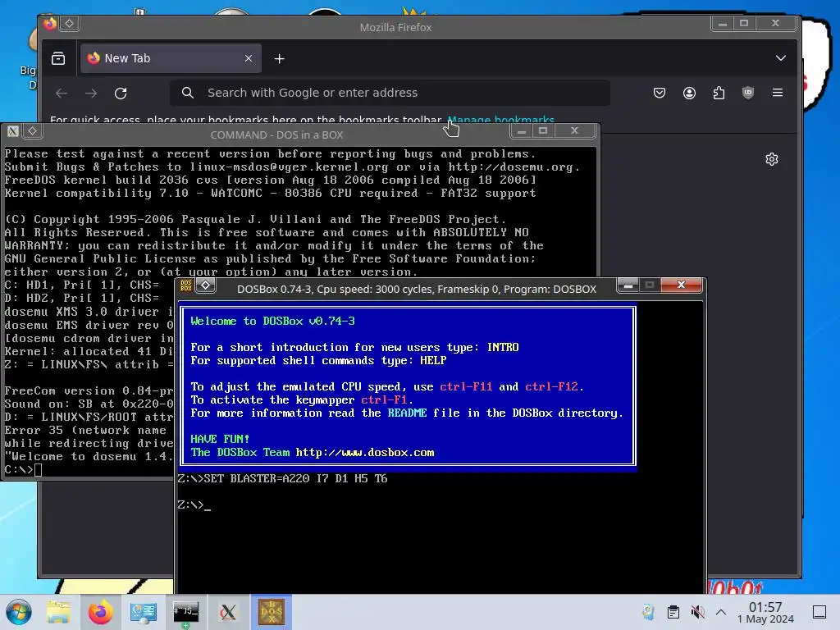Open the terminal taskbar icon
The width and height of the screenshot is (840, 630).
pyautogui.click(x=186, y=612)
